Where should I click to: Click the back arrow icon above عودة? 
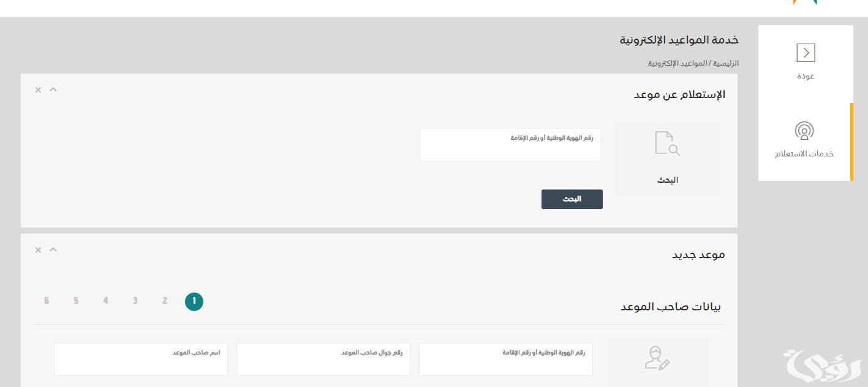[806, 53]
